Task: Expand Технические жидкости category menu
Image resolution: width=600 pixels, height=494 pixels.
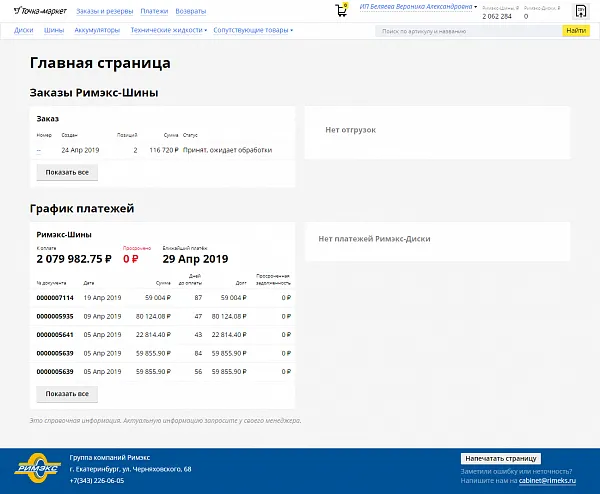Action: tap(168, 30)
